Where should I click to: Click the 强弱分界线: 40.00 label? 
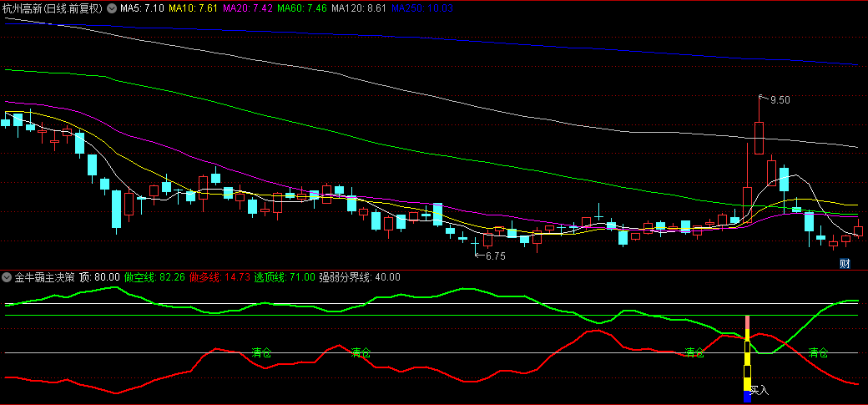(x=359, y=276)
